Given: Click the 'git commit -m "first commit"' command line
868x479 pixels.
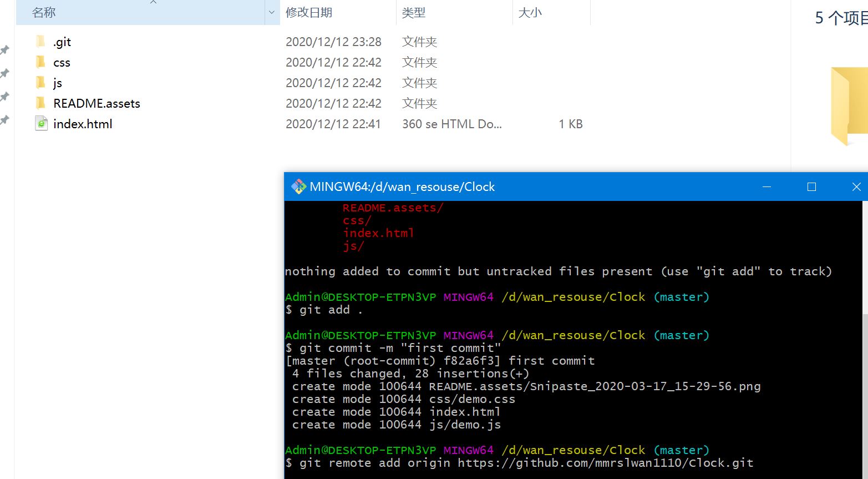Looking at the screenshot, I should pos(393,348).
